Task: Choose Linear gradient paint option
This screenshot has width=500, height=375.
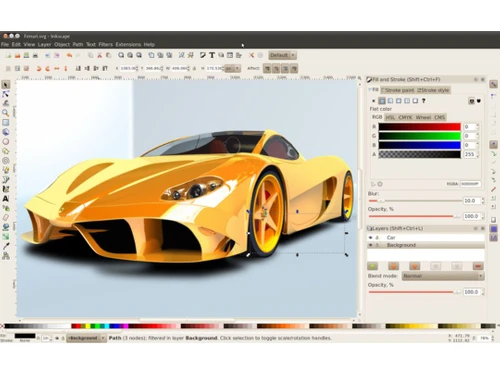Action: pyautogui.click(x=390, y=101)
